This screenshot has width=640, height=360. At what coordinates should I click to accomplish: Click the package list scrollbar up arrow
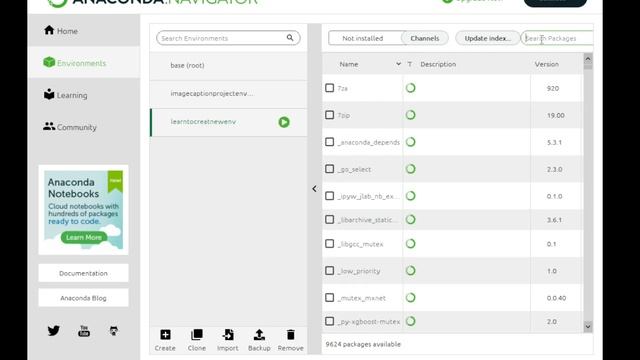[588, 59]
